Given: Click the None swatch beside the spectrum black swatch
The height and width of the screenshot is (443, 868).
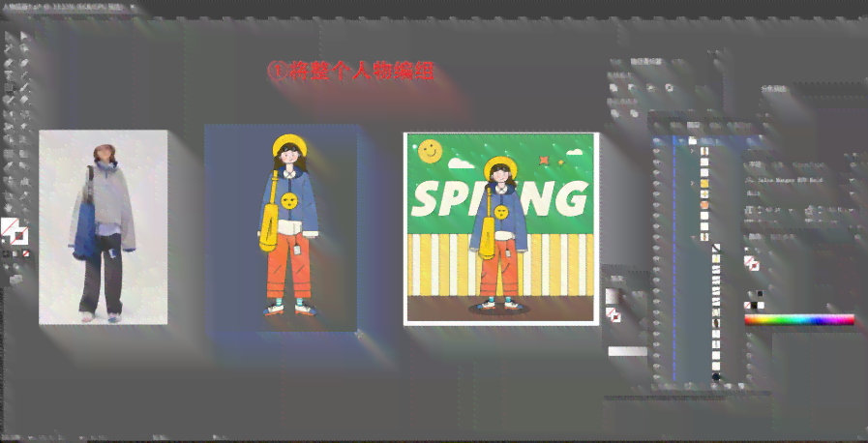Looking at the screenshot, I should point(748,306).
